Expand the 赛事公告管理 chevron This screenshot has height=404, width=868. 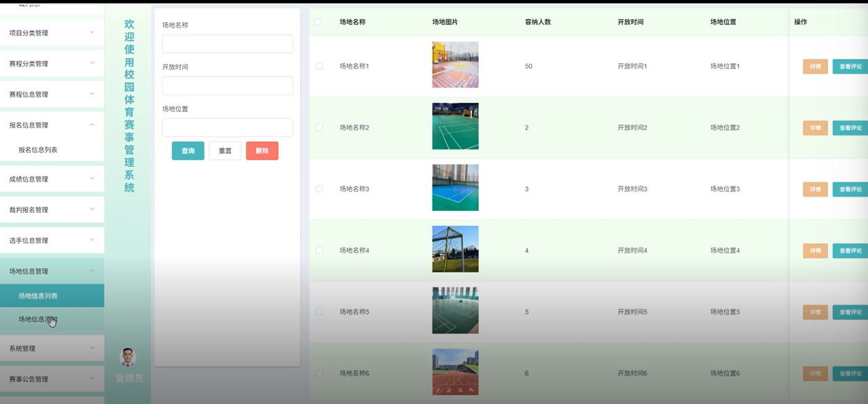(x=93, y=378)
